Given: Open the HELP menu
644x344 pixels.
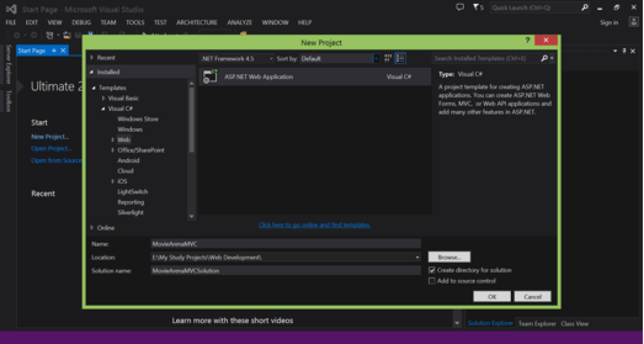Looking at the screenshot, I should [305, 23].
